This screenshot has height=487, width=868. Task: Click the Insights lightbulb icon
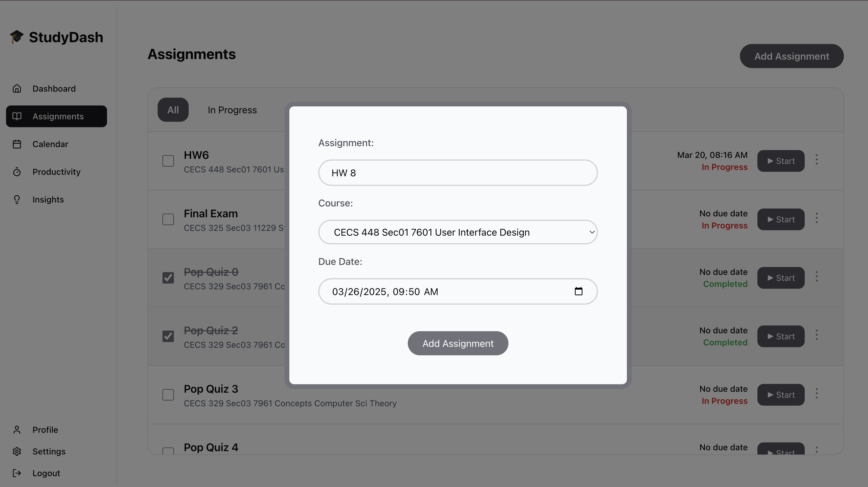click(x=17, y=200)
